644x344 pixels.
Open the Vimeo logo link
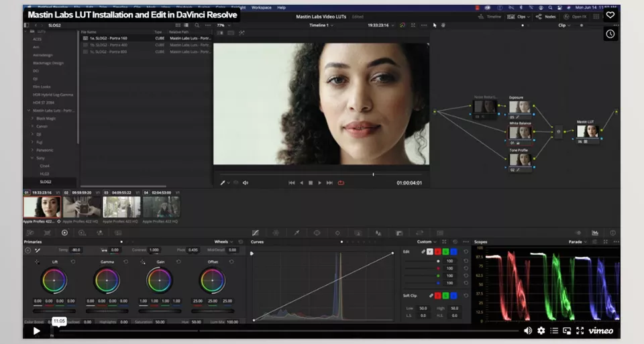[x=601, y=331]
